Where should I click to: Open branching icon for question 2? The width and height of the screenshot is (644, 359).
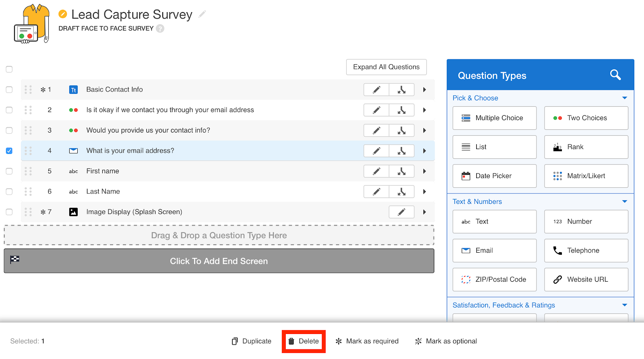point(402,110)
